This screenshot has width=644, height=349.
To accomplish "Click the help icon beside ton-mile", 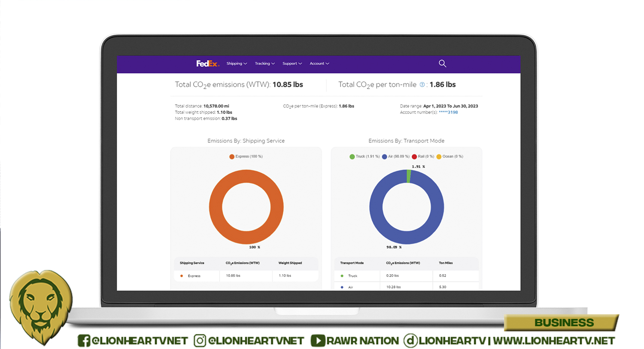I will point(422,85).
